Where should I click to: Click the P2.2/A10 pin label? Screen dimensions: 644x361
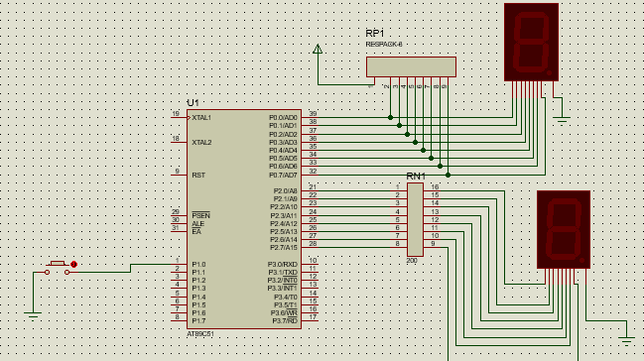pos(284,207)
